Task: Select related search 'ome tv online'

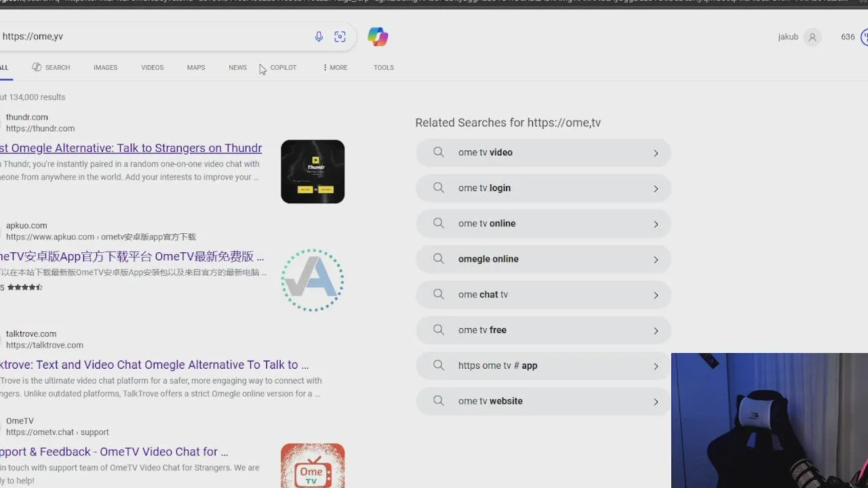Action: [543, 224]
